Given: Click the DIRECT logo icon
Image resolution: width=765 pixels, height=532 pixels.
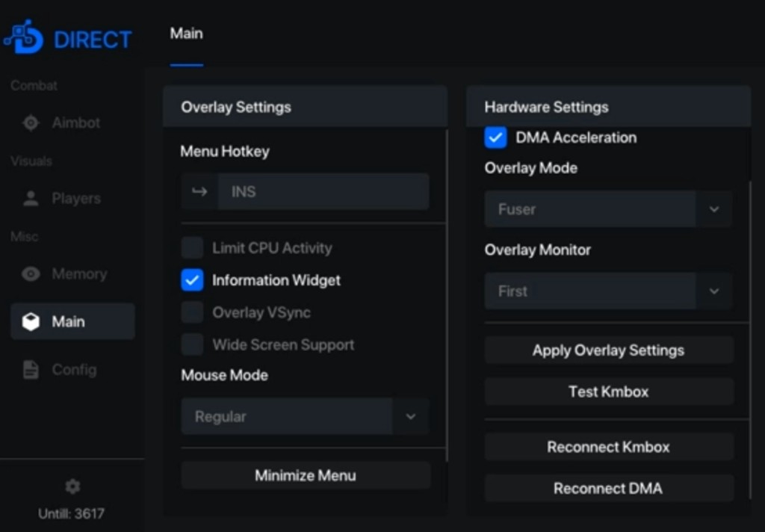Looking at the screenshot, I should 24,37.
